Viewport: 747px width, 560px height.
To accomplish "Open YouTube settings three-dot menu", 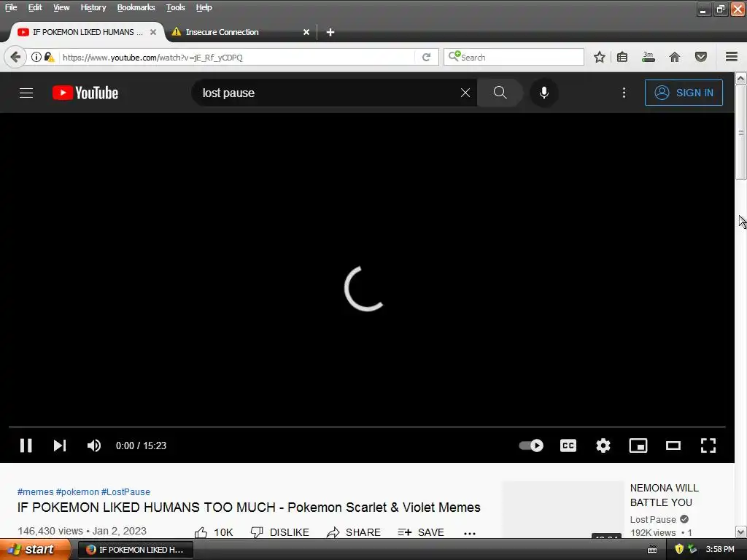I will point(624,93).
